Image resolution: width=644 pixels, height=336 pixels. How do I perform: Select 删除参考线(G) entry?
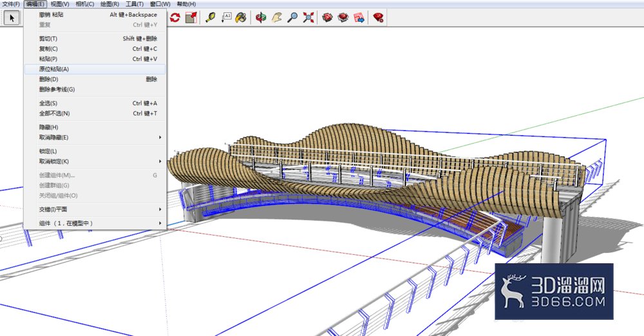tap(95, 89)
